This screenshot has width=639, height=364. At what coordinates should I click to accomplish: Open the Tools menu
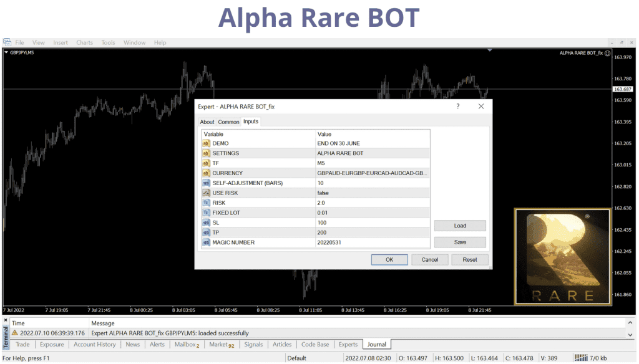pos(108,42)
